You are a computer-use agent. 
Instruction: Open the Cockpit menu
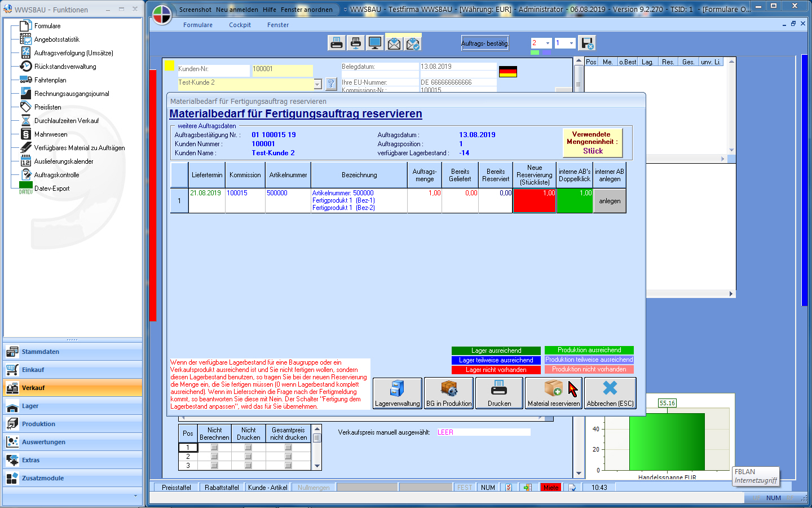pos(240,25)
